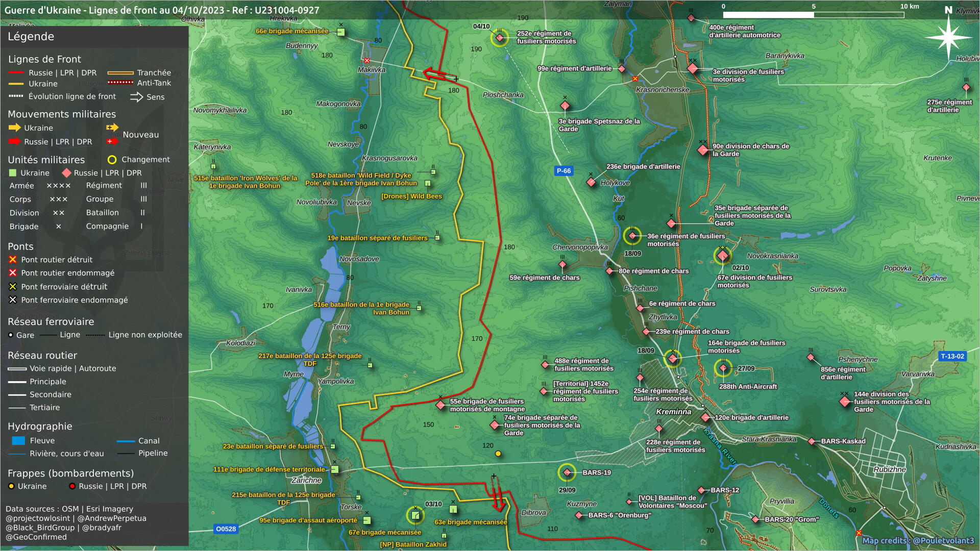Click the O0528 road shield marker
Screen dimensions: 980x551
(x=226, y=529)
